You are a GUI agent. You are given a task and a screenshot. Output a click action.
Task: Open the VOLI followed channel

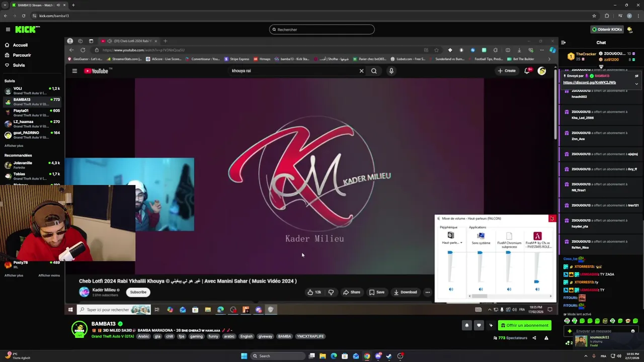[x=32, y=90]
